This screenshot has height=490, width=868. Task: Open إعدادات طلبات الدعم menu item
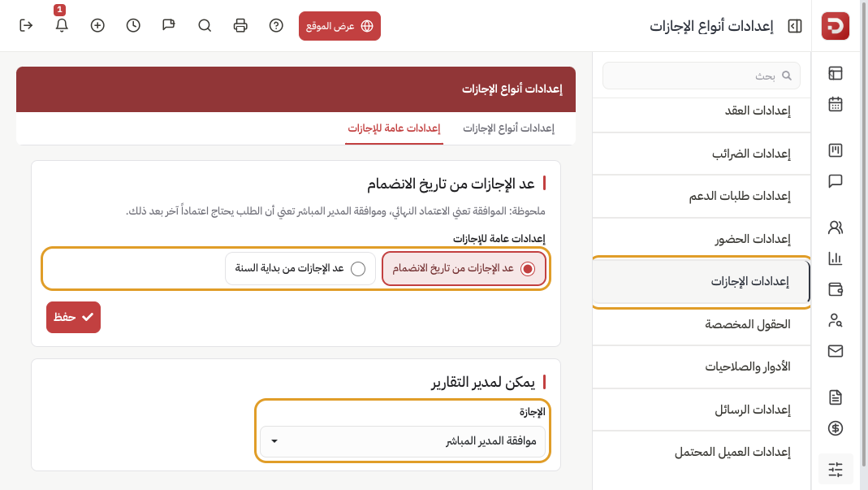point(702,196)
